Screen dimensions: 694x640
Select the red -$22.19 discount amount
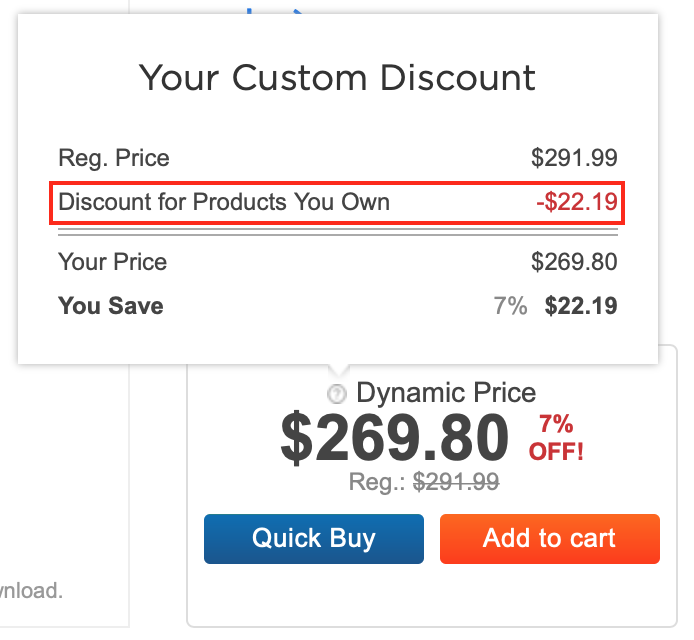pyautogui.click(x=576, y=203)
